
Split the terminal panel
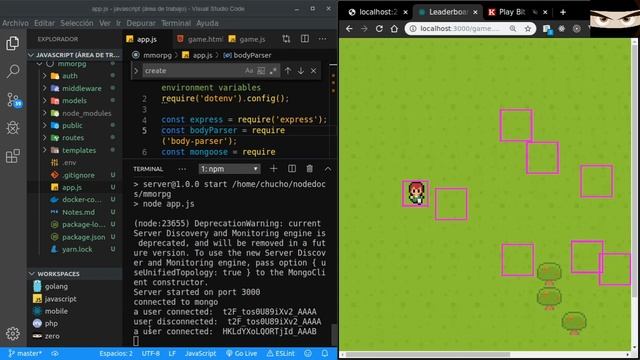[292, 169]
